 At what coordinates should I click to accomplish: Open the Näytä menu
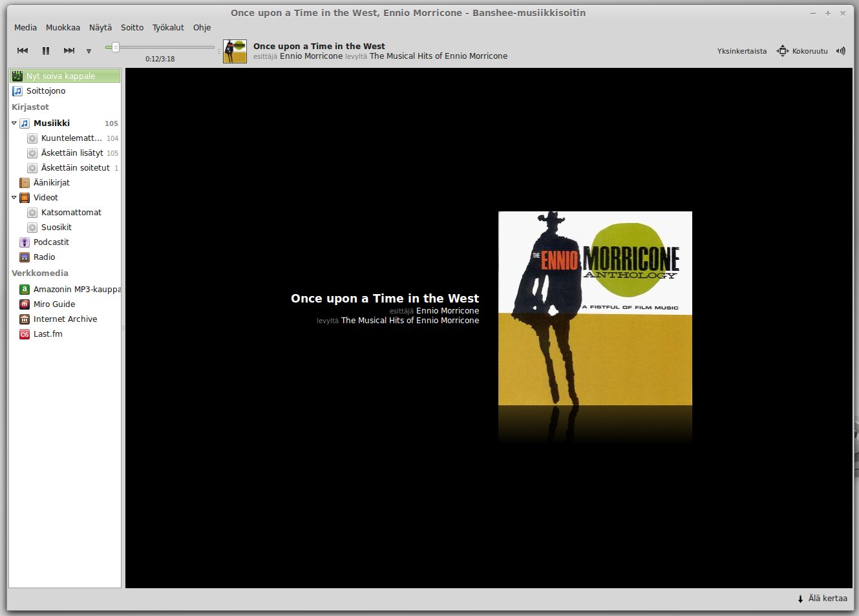(100, 28)
